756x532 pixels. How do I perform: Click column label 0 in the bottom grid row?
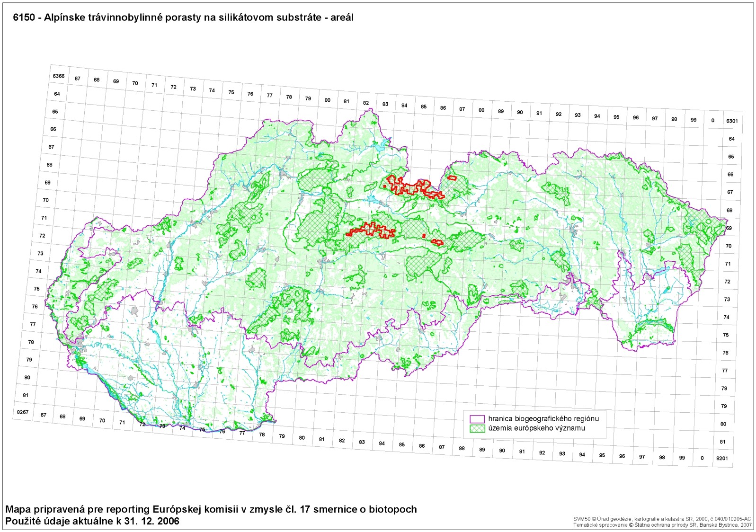(x=702, y=458)
